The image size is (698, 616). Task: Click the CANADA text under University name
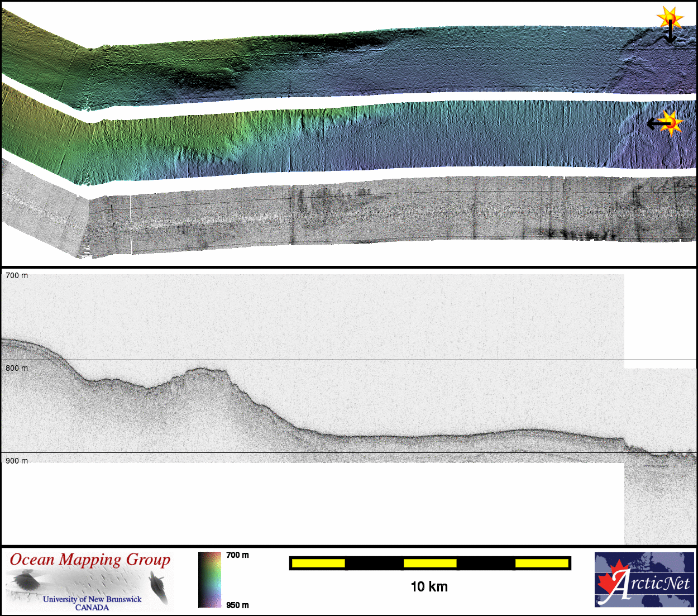click(x=92, y=608)
